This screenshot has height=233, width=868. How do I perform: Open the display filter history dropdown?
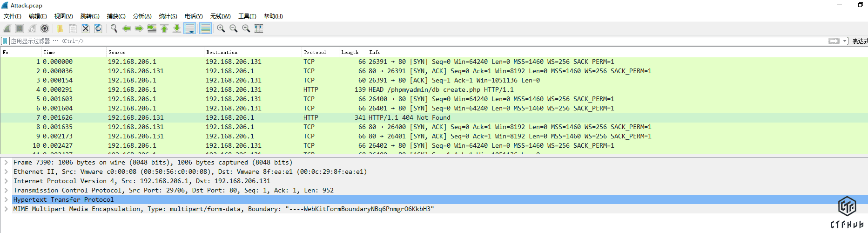point(845,41)
